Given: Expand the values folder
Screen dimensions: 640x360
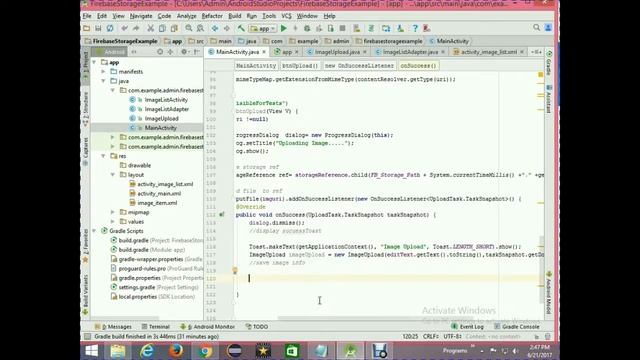Looking at the screenshot, I should pos(113,222).
